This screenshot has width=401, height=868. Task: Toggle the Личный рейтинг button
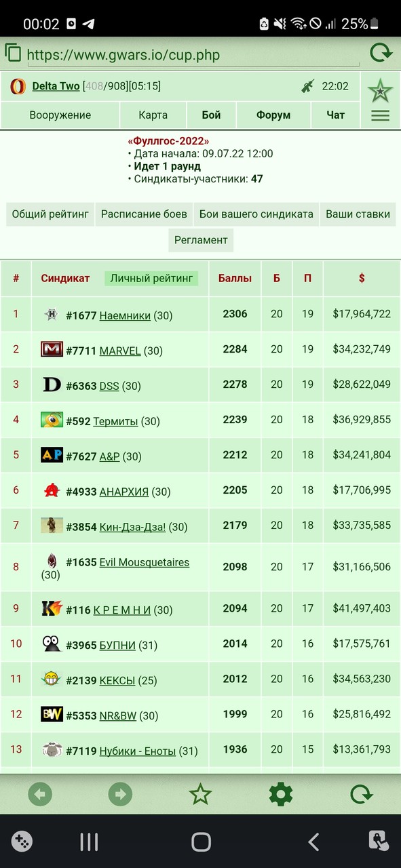(x=151, y=278)
